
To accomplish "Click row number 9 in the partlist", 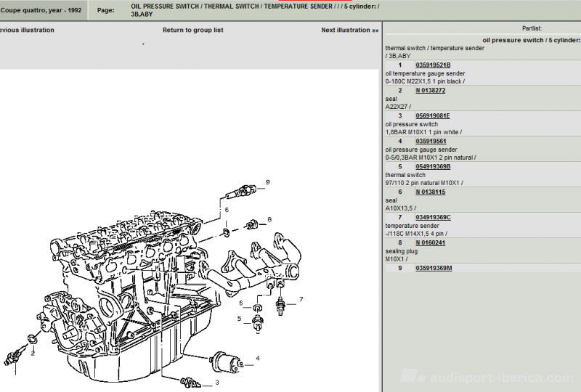I will (x=400, y=268).
